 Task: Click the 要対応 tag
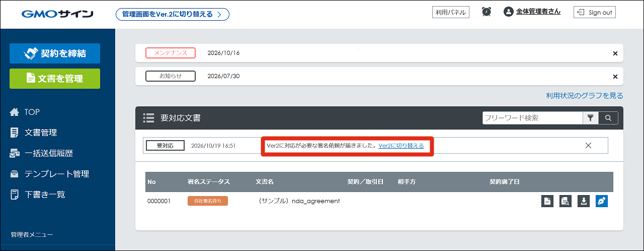click(165, 145)
